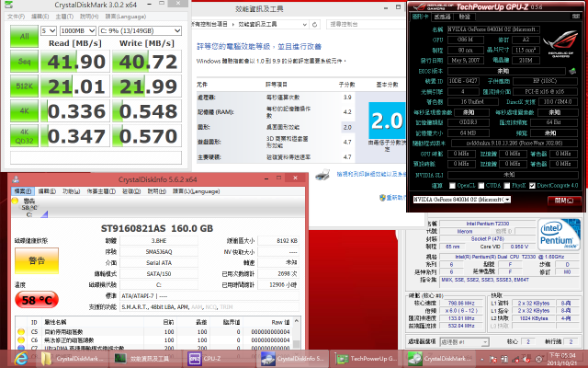
Task: Click the refresh button in control panel address bar
Action: point(314,25)
